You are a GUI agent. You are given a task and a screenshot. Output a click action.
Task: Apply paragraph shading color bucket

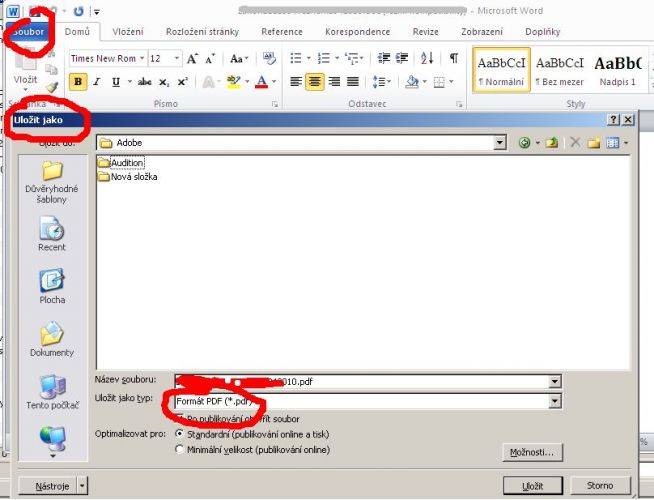412,81
